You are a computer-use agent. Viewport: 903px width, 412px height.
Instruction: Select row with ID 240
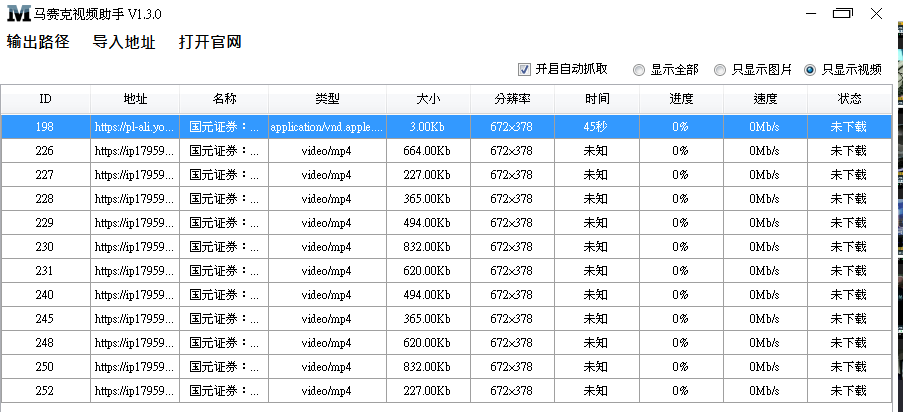tap(446, 294)
